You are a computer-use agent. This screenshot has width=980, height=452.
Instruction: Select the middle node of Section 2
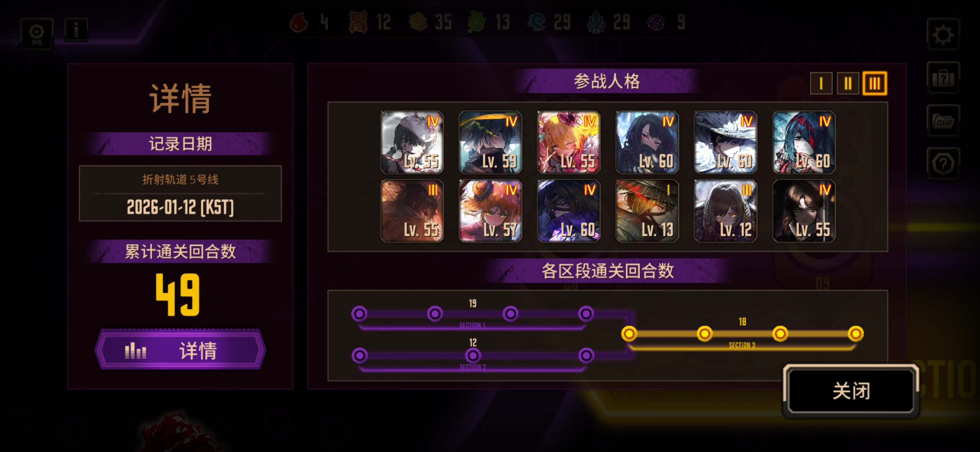click(x=473, y=356)
